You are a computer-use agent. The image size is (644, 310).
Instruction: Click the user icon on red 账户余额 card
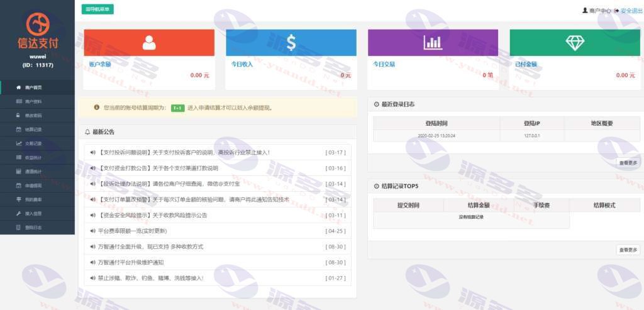[x=149, y=43]
